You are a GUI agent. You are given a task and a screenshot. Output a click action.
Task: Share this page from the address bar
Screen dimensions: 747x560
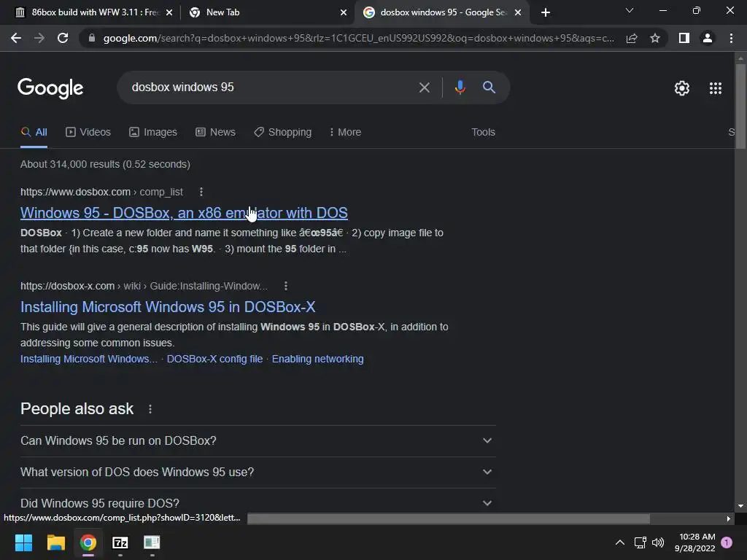[632, 38]
